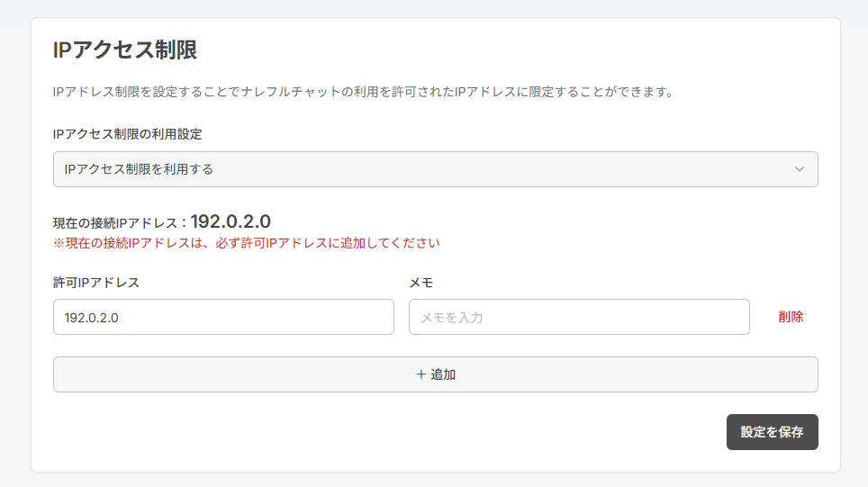Click the 現在の接続IPアドレス label text
Image resolution: width=868 pixels, height=487 pixels.
click(x=119, y=222)
